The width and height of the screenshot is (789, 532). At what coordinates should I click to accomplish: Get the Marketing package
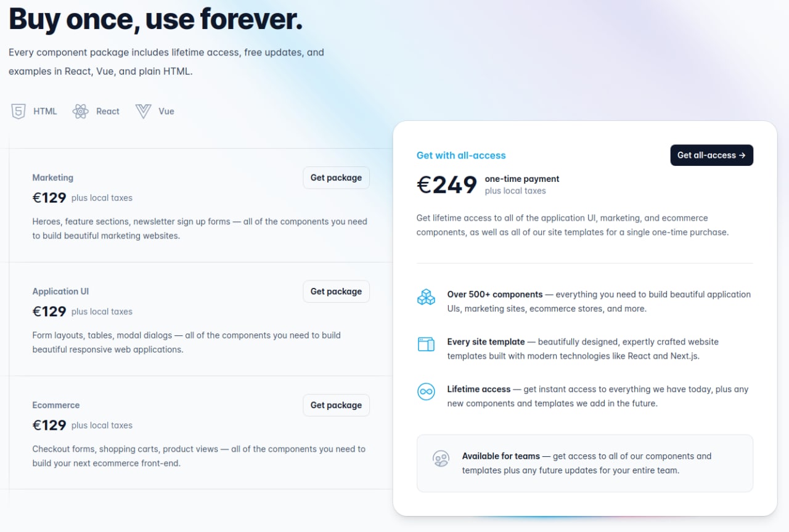pyautogui.click(x=336, y=178)
